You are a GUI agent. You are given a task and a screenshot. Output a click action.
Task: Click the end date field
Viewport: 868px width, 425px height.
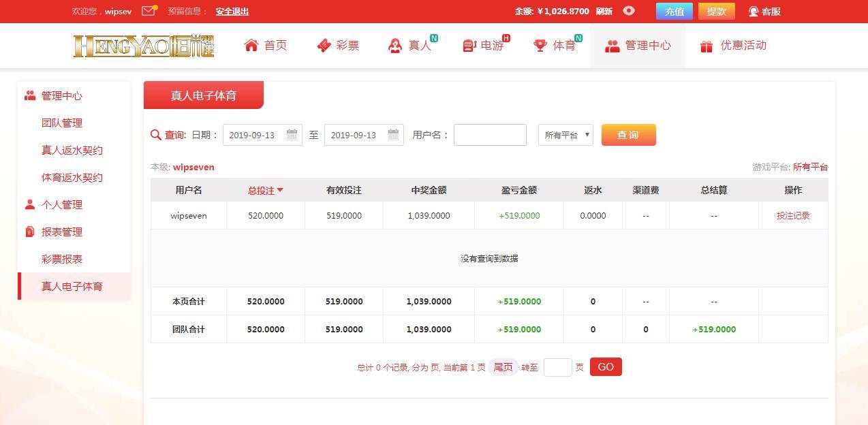pos(364,135)
